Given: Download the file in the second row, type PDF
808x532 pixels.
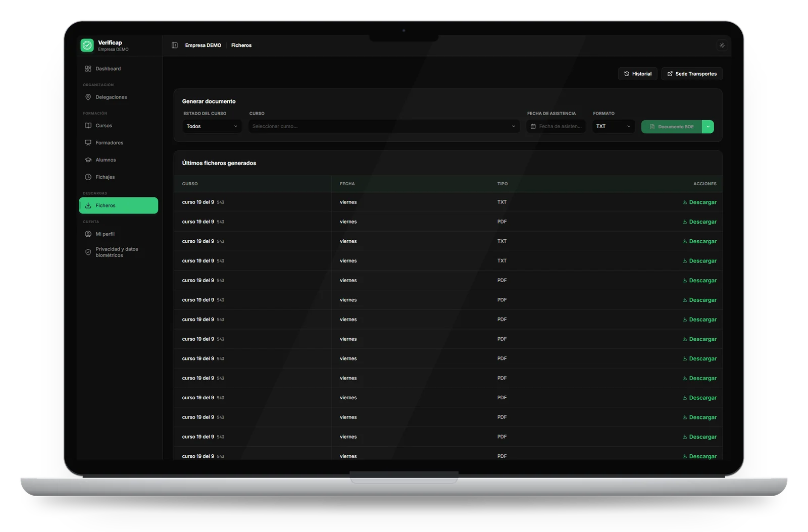Looking at the screenshot, I should pyautogui.click(x=699, y=222).
